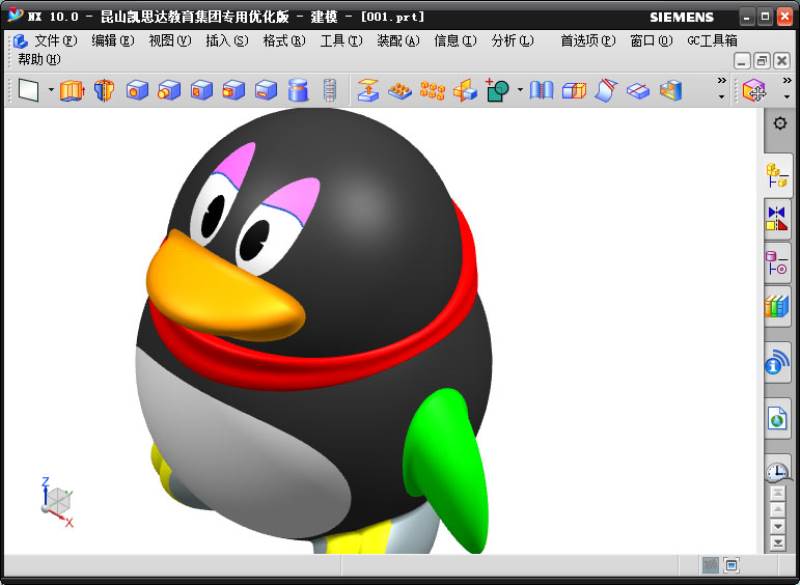Open the History clock tab
This screenshot has height=585, width=800.
[x=777, y=470]
